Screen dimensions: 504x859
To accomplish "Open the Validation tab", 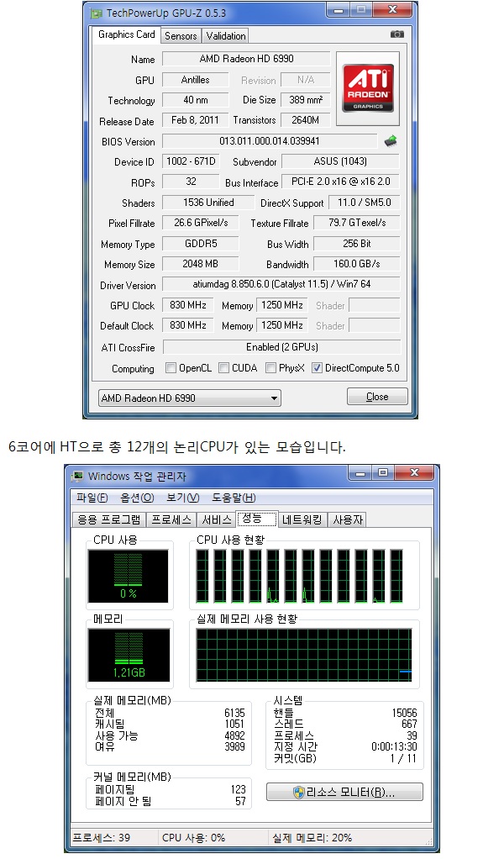I will [x=225, y=35].
